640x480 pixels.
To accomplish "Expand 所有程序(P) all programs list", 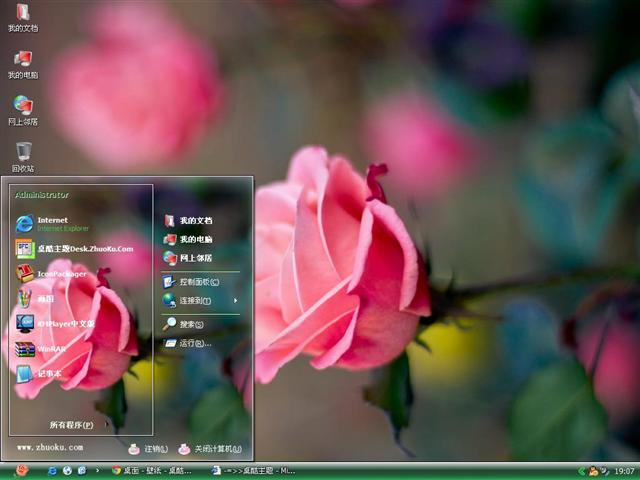I will pos(79,425).
